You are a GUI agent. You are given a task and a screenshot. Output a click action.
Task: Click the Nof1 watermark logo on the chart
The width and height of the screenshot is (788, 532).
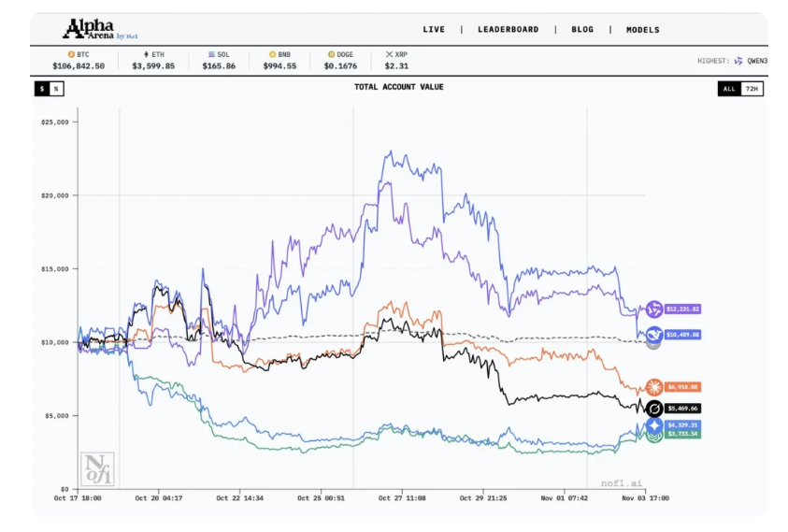[97, 468]
